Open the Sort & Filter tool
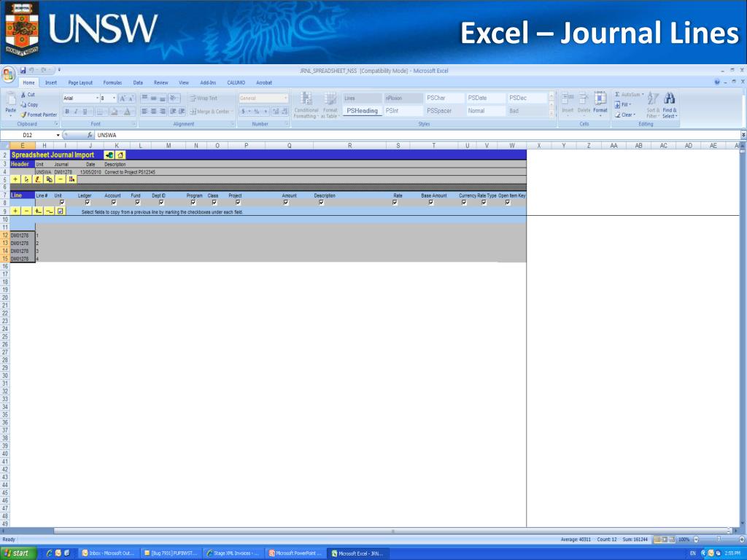 pos(652,105)
